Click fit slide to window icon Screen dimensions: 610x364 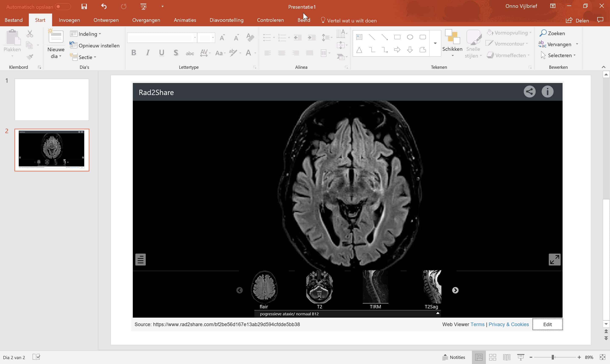602,357
